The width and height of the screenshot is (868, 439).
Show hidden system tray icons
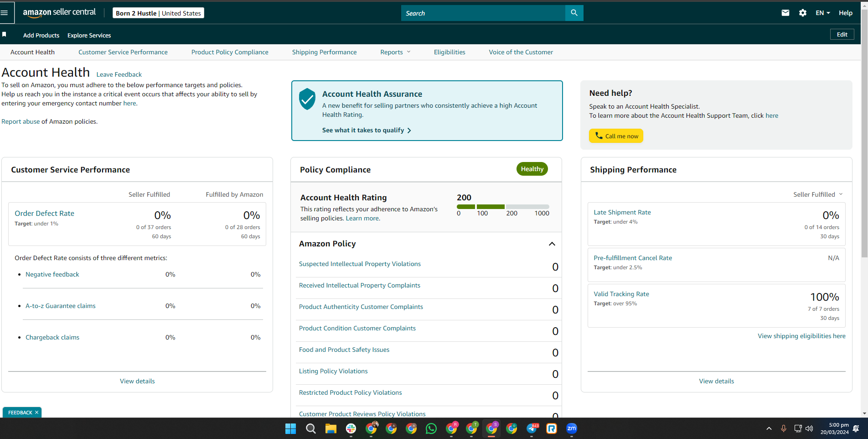pyautogui.click(x=769, y=429)
